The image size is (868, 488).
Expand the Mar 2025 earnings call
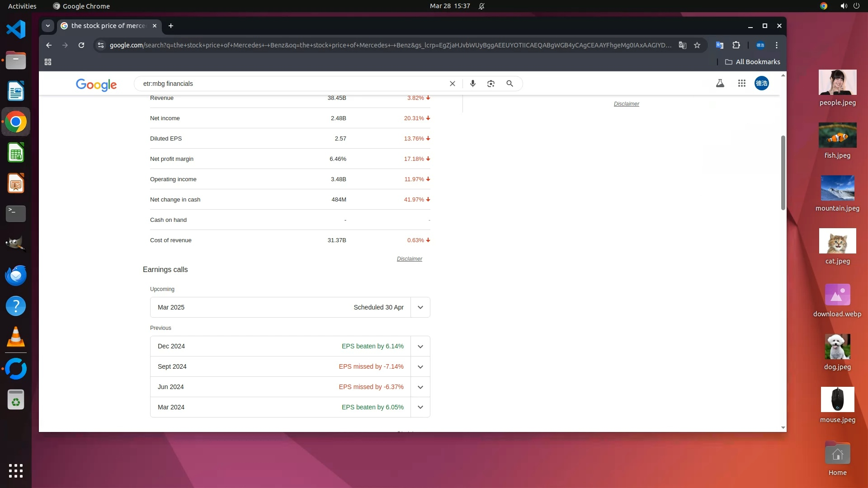[420, 307]
